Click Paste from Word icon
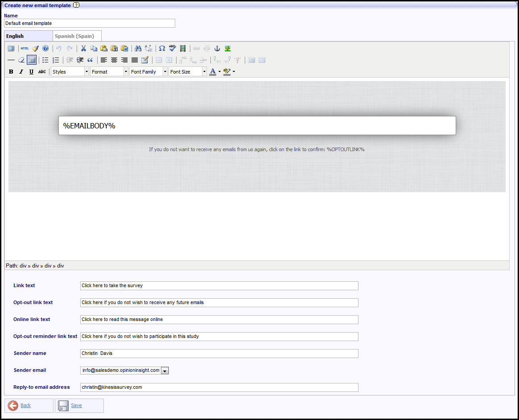The width and height of the screenshot is (519, 420). point(124,48)
